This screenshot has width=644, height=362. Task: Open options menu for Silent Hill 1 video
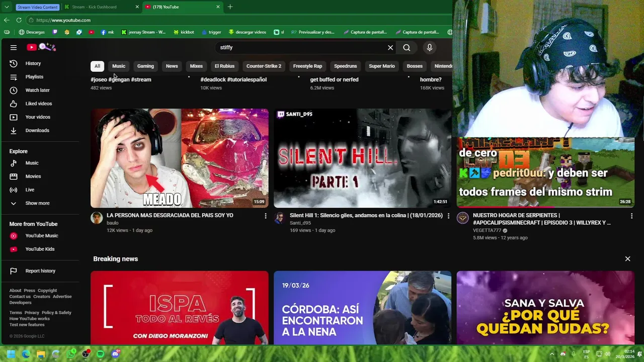[x=448, y=216]
